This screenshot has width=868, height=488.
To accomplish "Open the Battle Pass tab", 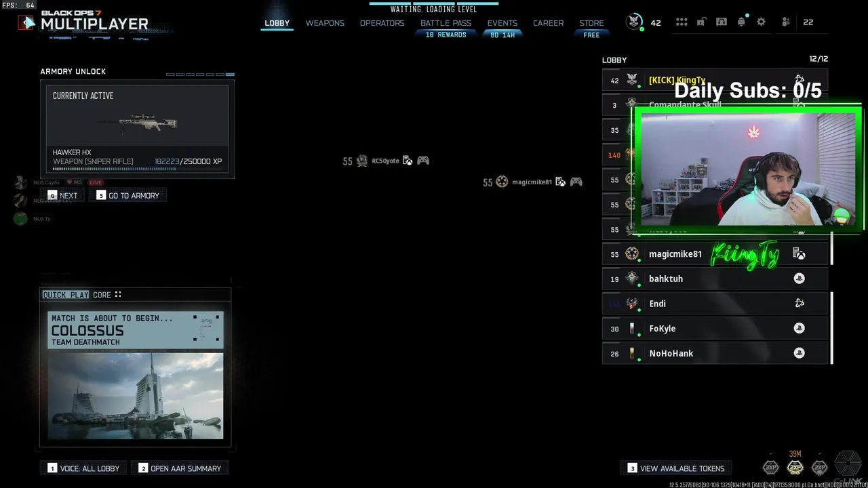I will (446, 23).
